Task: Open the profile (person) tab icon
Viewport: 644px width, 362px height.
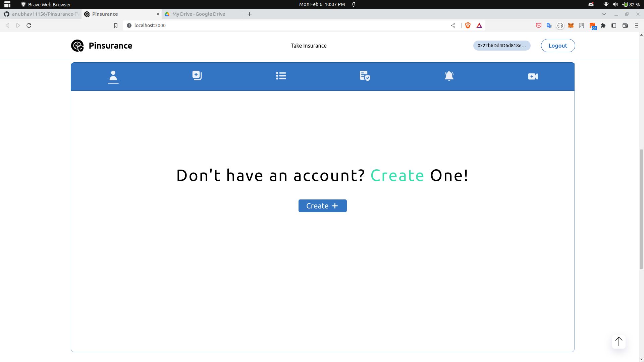Action: coord(113,76)
